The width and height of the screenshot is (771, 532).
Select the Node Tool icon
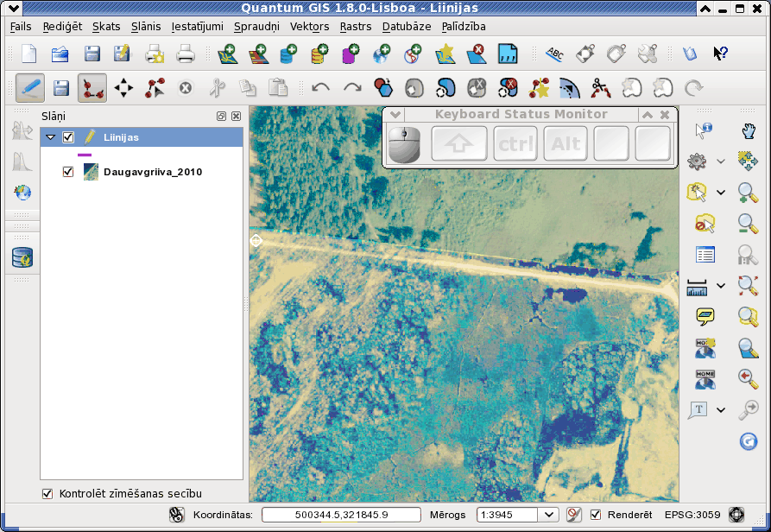pos(155,88)
